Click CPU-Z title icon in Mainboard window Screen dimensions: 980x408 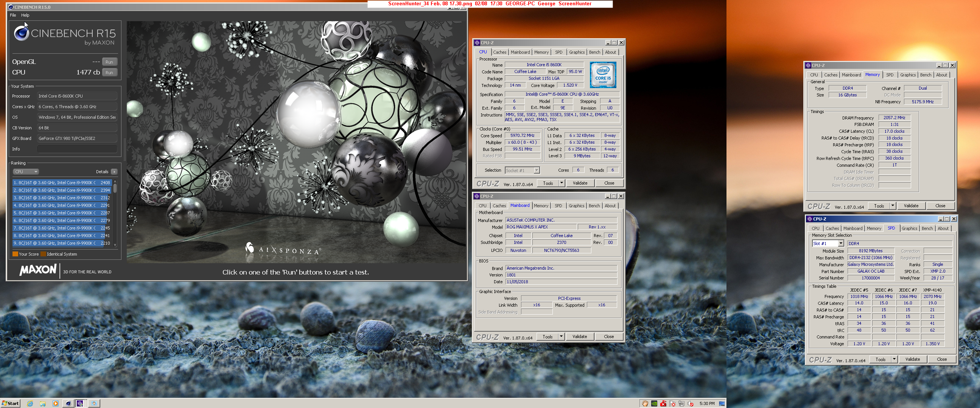[477, 196]
